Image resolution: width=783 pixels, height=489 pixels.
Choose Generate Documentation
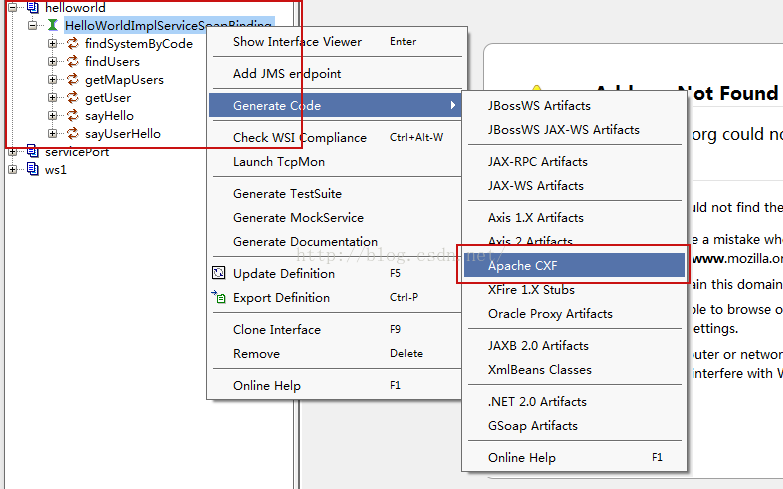click(335, 241)
